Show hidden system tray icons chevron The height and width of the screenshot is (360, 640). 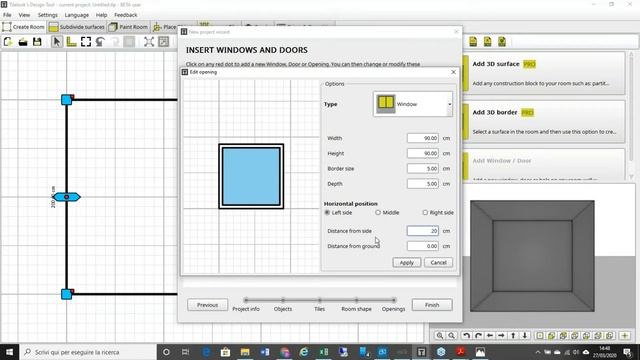point(538,352)
